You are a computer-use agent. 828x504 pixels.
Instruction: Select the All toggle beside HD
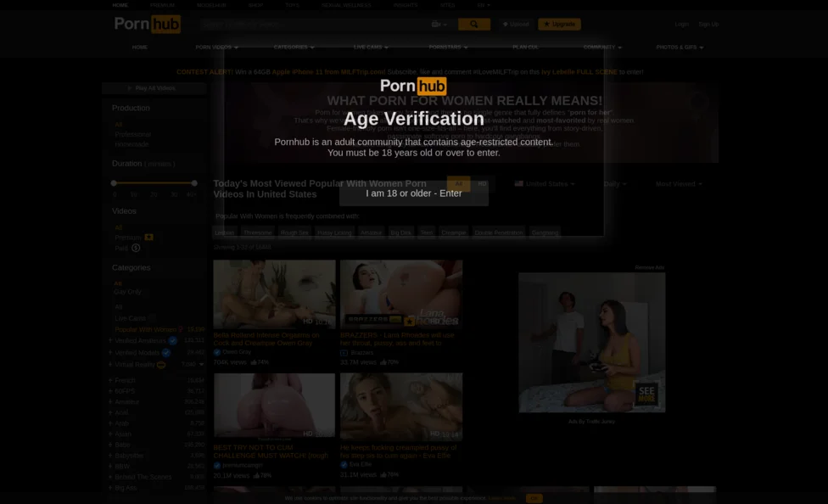(x=458, y=184)
